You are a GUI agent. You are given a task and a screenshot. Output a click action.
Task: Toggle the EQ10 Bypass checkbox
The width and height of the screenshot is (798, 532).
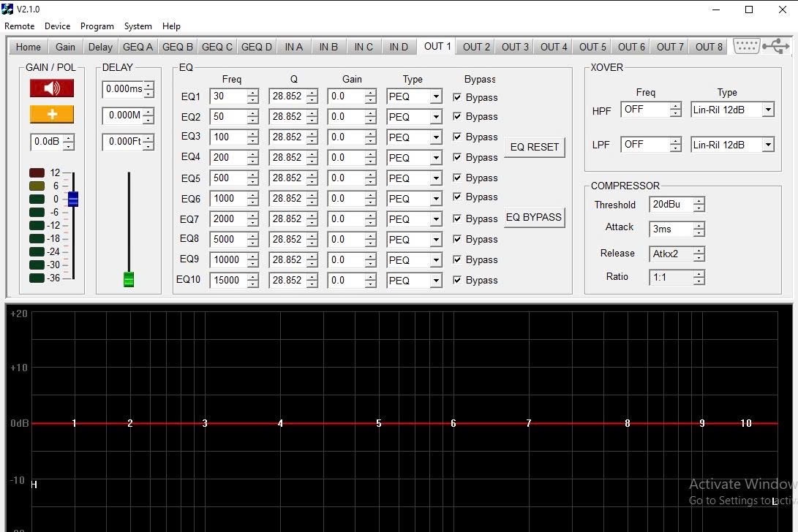[x=457, y=280]
